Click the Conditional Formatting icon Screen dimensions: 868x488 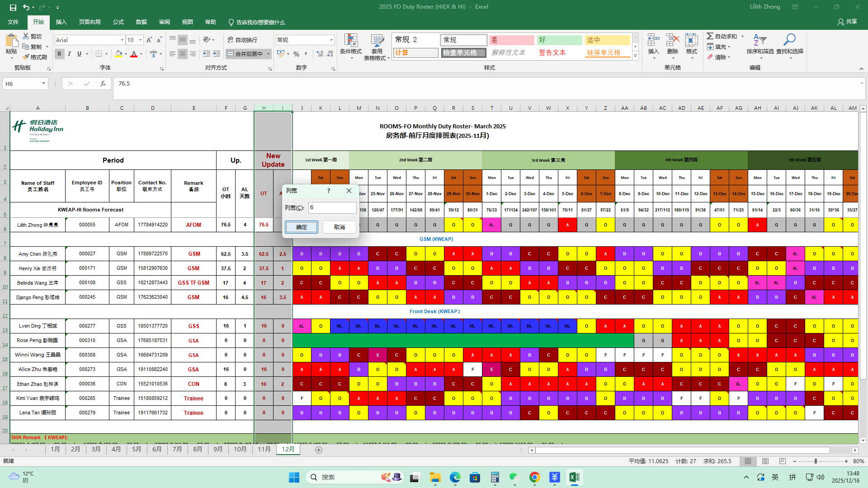coord(350,41)
